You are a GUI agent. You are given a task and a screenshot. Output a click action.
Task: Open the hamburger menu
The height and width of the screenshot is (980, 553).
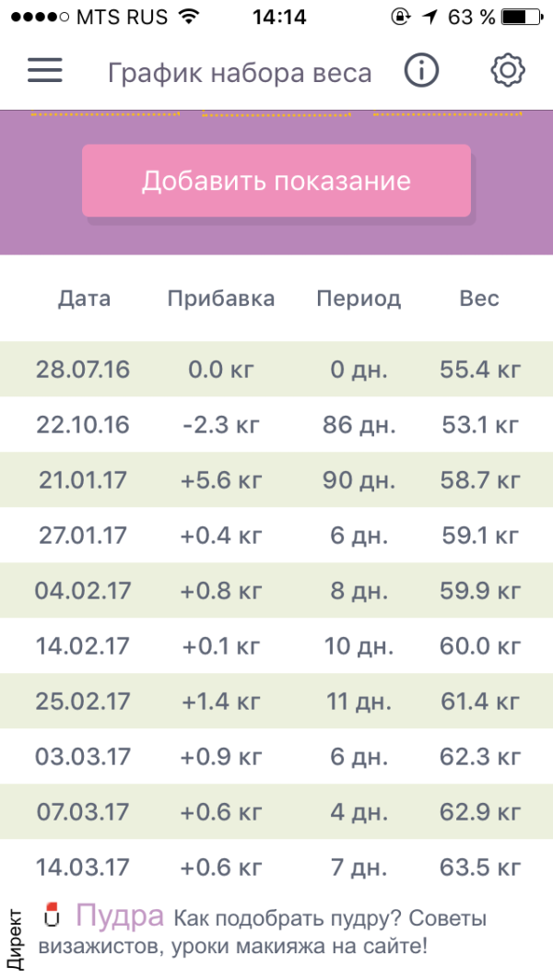point(44,72)
